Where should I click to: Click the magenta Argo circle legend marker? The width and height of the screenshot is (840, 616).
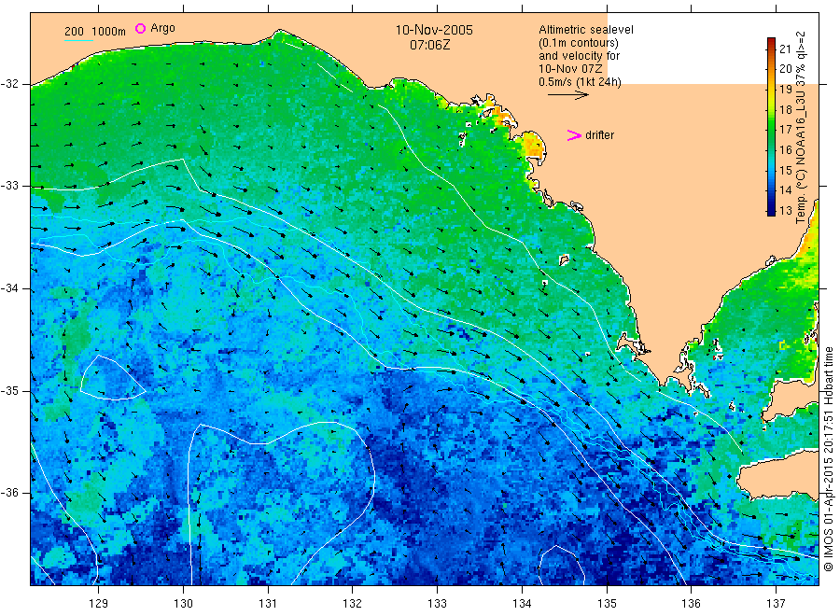pos(140,28)
